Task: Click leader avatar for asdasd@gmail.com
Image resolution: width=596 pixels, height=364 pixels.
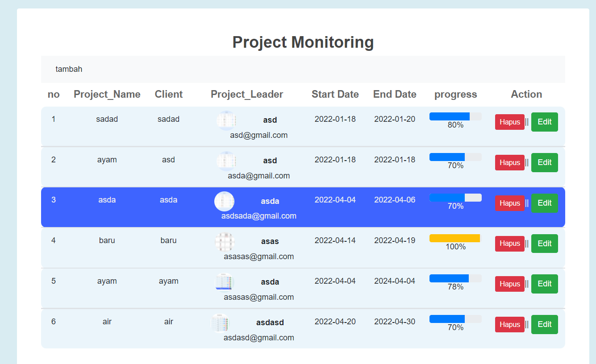Action: click(220, 323)
